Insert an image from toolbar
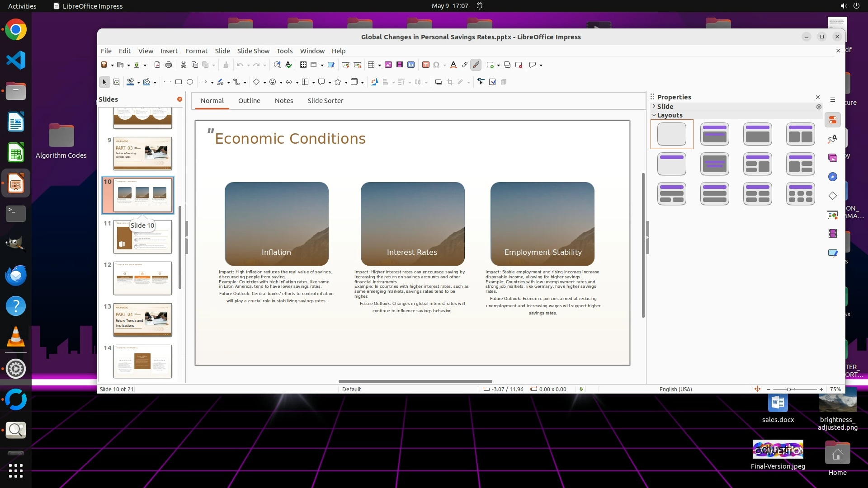The width and height of the screenshot is (868, 488). point(388,65)
